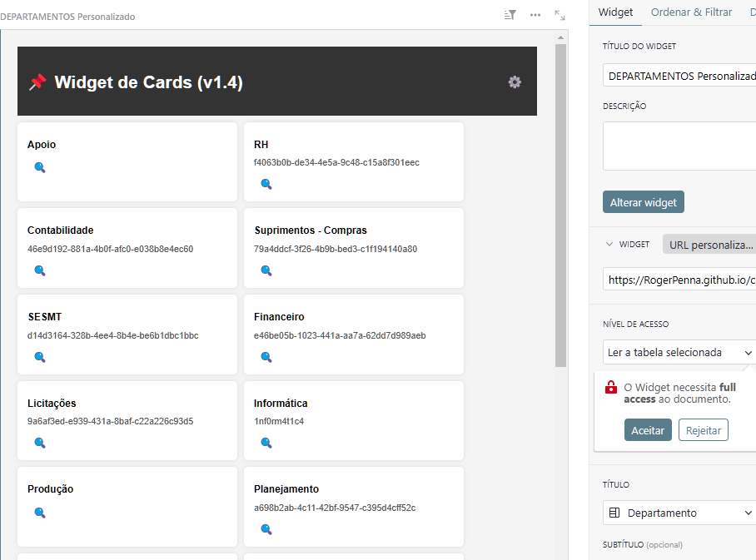Collapse the WIDGET section chevron
Screen dimensions: 756x560
[609, 245]
